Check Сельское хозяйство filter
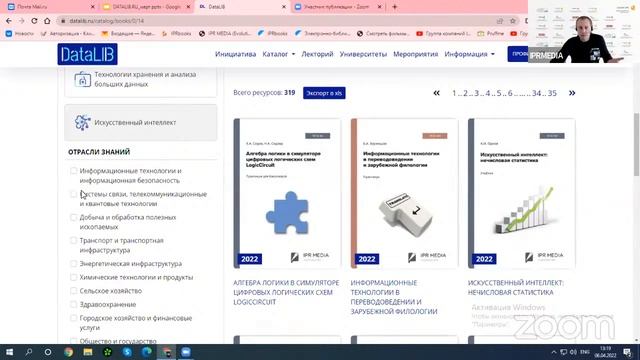Screen dimensions: 640x360 (73, 291)
